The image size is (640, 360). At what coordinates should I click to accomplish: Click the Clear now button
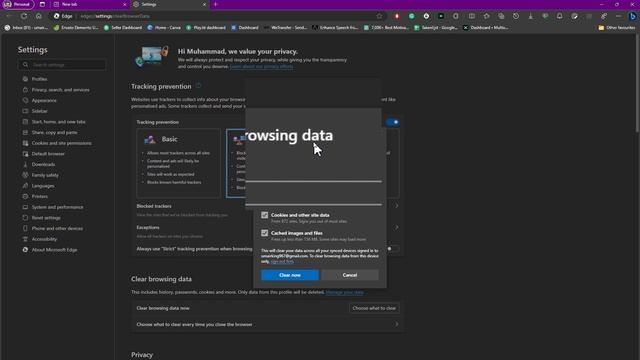click(x=290, y=275)
